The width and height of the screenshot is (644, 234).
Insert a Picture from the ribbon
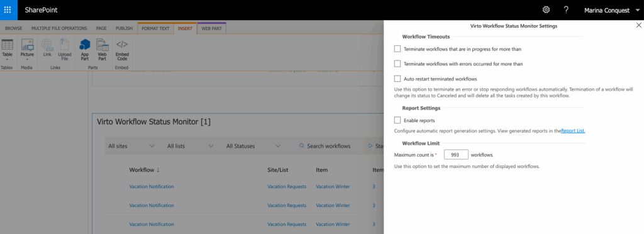pyautogui.click(x=27, y=44)
